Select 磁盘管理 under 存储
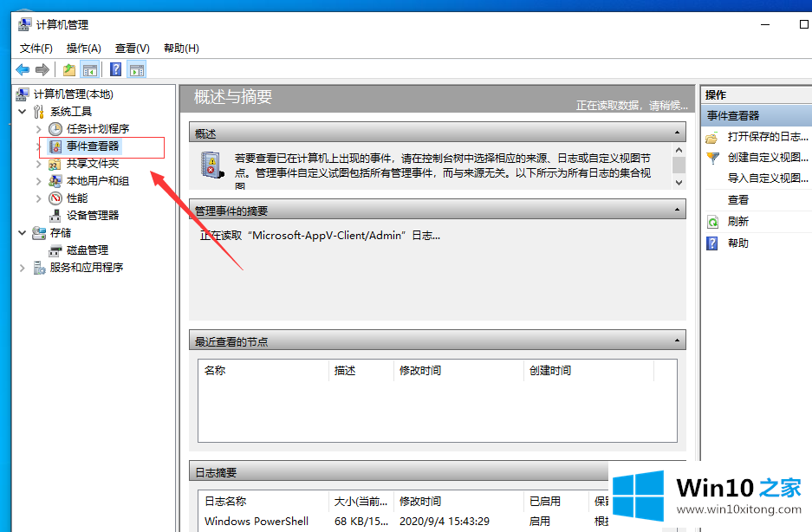This screenshot has height=532, width=812. click(x=87, y=250)
